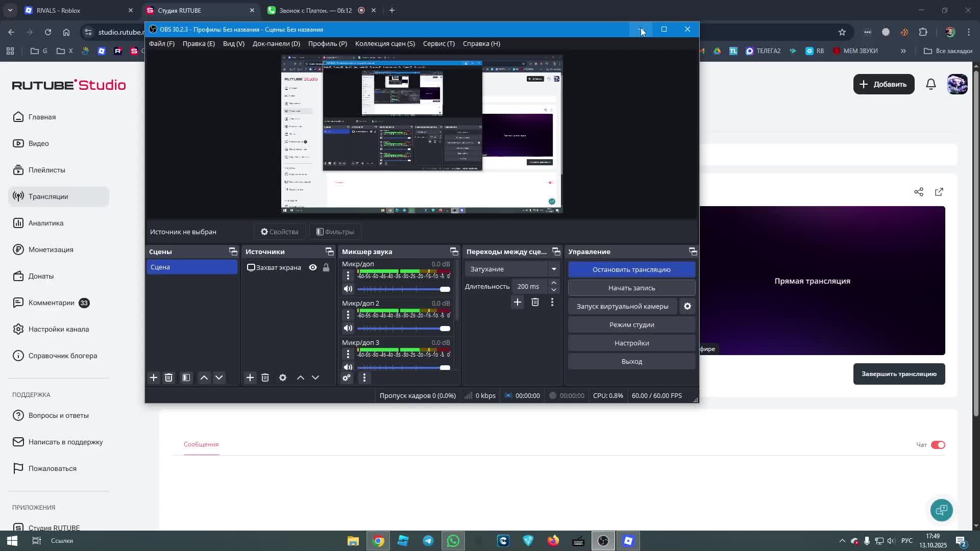The image size is (980, 551).
Task: Select the Сцена item in scenes list
Action: click(192, 267)
